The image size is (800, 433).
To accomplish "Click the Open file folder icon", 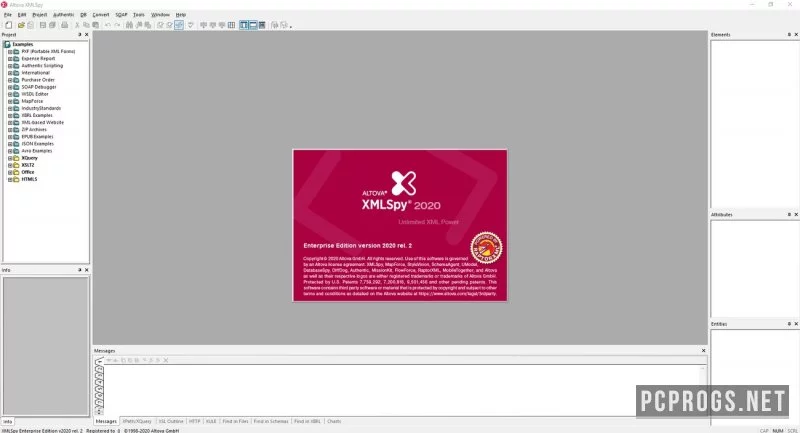I will tap(21, 25).
